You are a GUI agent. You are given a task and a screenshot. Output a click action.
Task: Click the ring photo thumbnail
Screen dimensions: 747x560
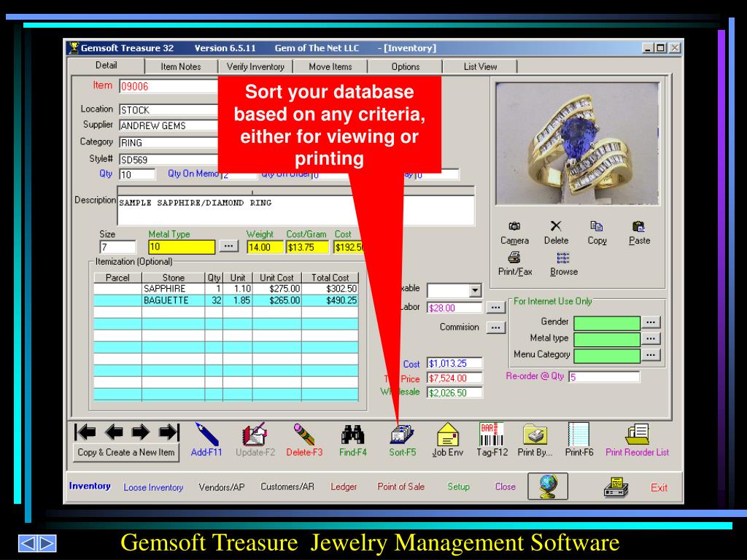tap(578, 144)
